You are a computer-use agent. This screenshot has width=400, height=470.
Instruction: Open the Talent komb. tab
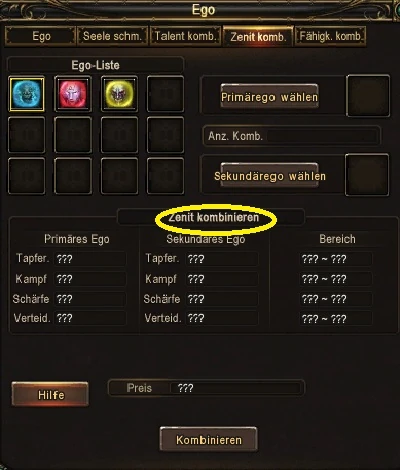coord(185,36)
